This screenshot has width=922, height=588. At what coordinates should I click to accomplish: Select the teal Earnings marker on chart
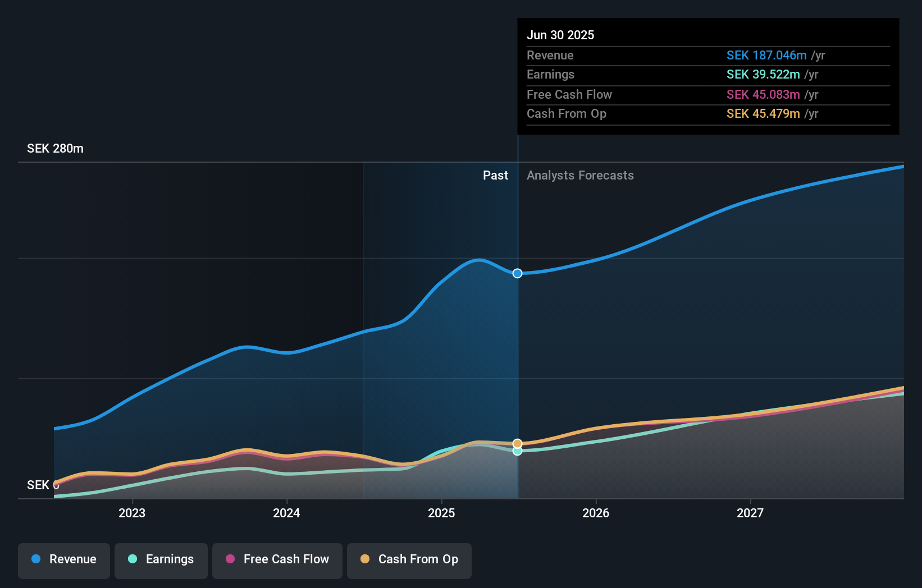pyautogui.click(x=517, y=452)
